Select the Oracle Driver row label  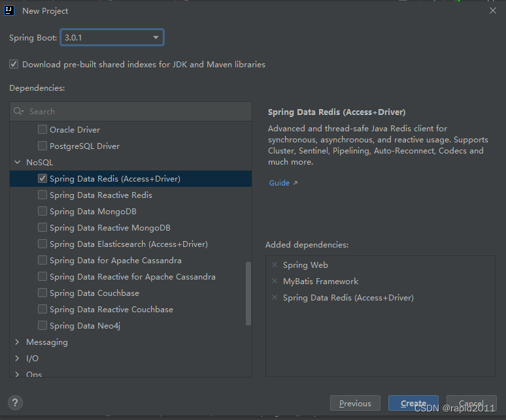pyautogui.click(x=75, y=129)
